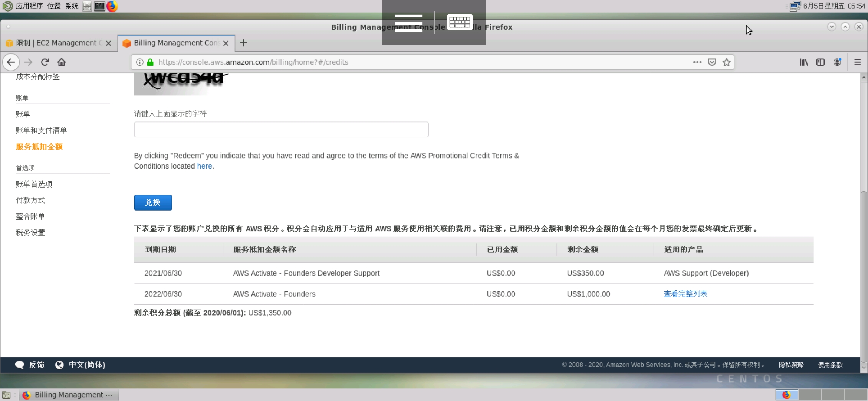Image resolution: width=868 pixels, height=401 pixels.
Task: Open 成本分配标签 in the sidebar
Action: coord(38,76)
